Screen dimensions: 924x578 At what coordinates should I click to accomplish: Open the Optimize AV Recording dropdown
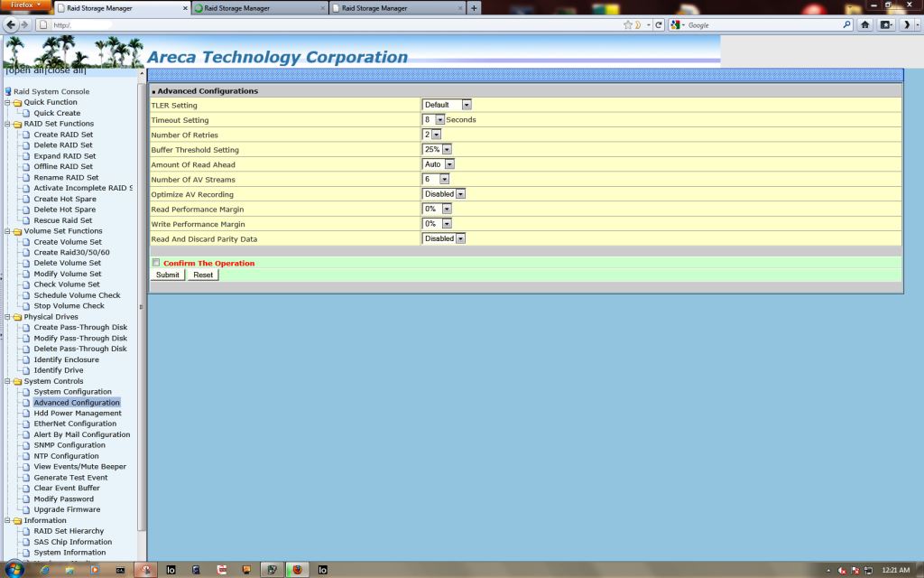pyautogui.click(x=460, y=194)
